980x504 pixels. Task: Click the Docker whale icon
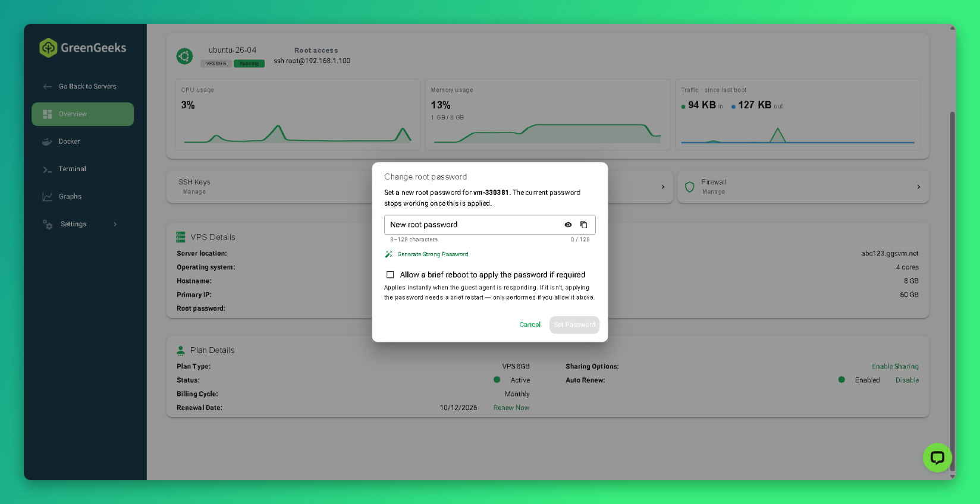48,141
